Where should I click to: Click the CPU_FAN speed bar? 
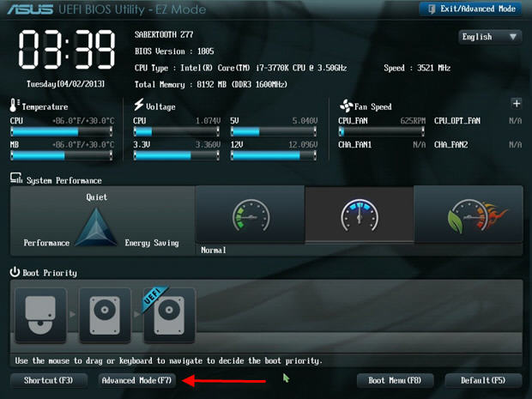pos(381,131)
